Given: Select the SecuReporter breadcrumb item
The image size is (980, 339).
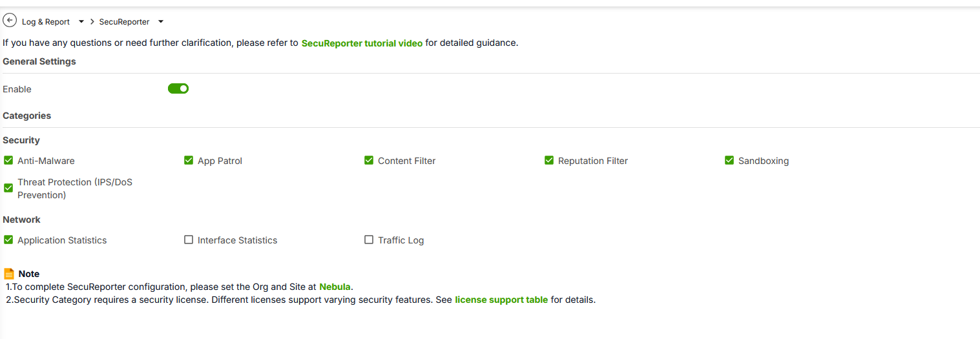Looking at the screenshot, I should tap(124, 22).
